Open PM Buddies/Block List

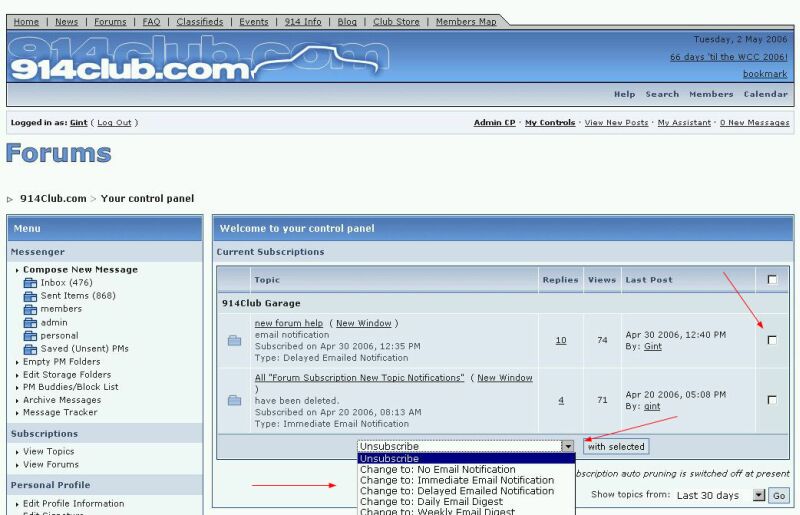click(x=70, y=387)
